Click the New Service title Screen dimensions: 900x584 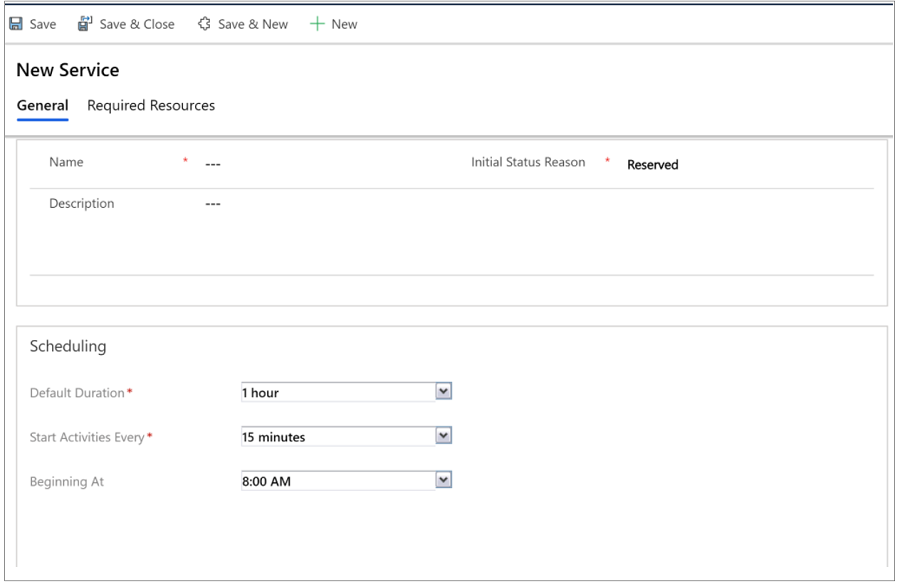point(68,70)
